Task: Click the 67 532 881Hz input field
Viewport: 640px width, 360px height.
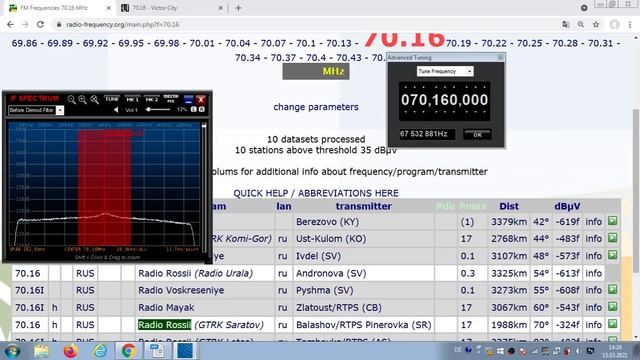Action: click(x=427, y=134)
